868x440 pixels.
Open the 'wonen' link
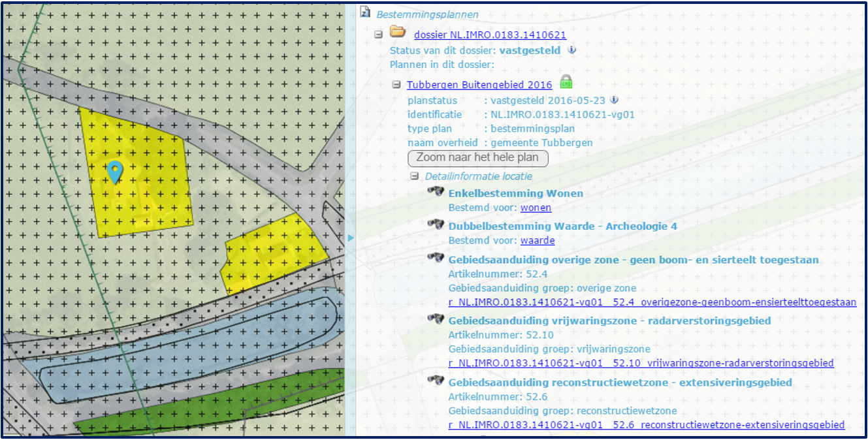tap(536, 208)
